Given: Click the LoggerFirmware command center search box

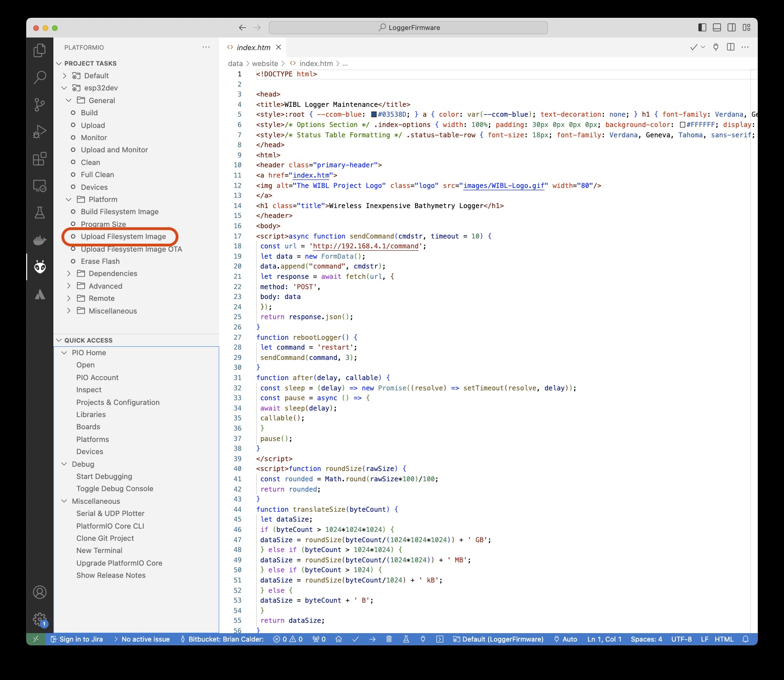Looking at the screenshot, I should click(408, 28).
